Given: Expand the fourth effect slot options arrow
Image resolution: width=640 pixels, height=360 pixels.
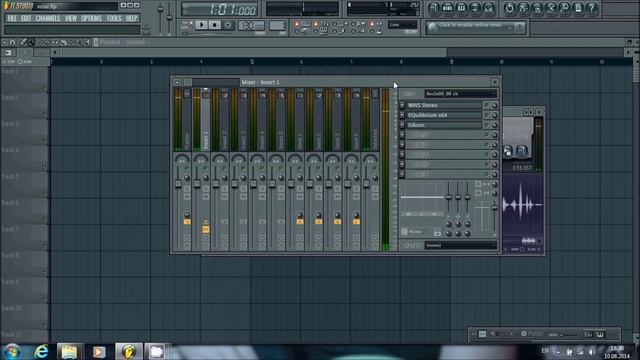Looking at the screenshot, I should pyautogui.click(x=402, y=135).
